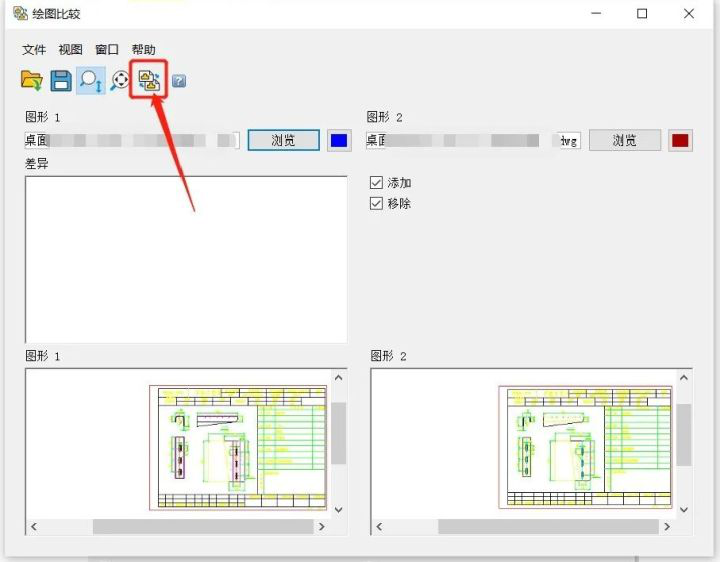720x562 pixels.
Task: Click the app icon in title bar
Action: pos(20,14)
